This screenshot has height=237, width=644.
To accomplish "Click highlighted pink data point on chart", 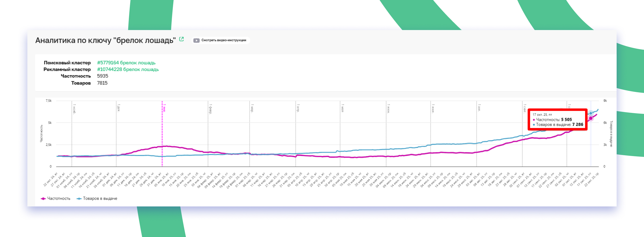I will coord(591,118).
